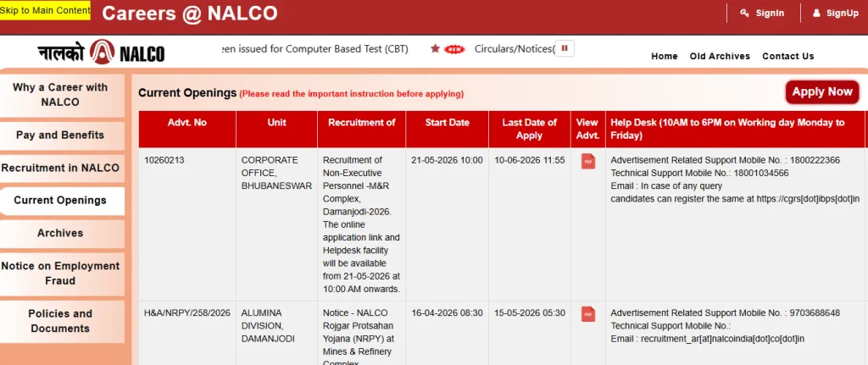The width and height of the screenshot is (868, 365).
Task: Click support mobile number 9703688648 line
Action: coord(726,313)
